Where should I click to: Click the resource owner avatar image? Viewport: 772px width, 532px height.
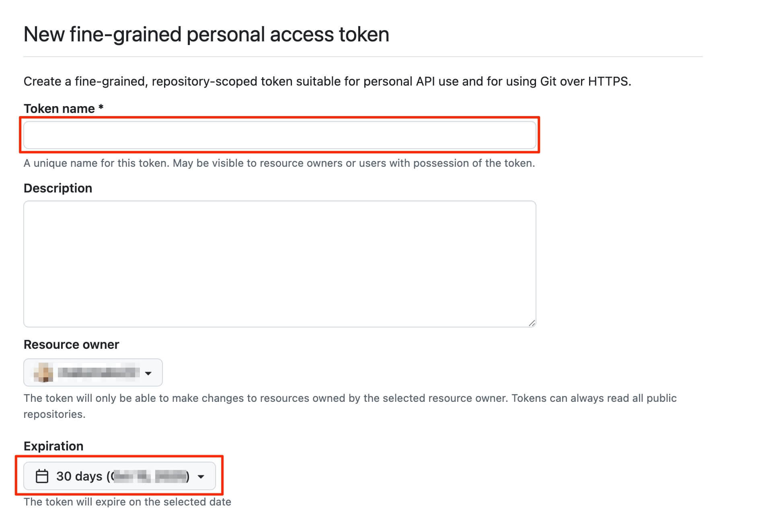(x=43, y=372)
